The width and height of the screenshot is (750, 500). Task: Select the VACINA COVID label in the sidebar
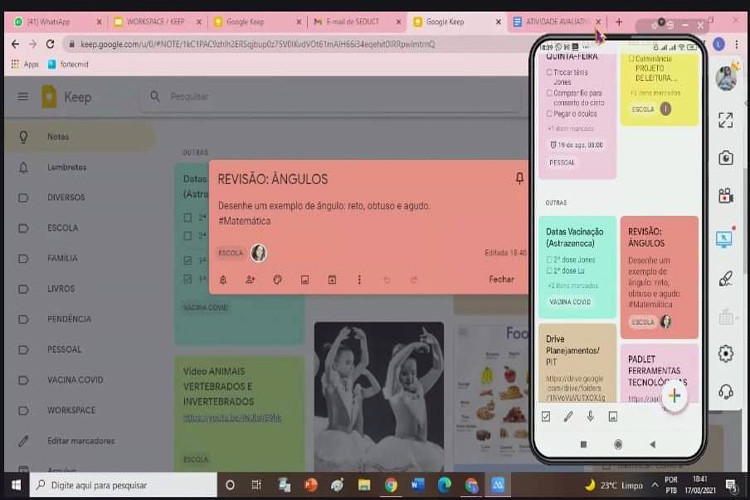point(79,380)
